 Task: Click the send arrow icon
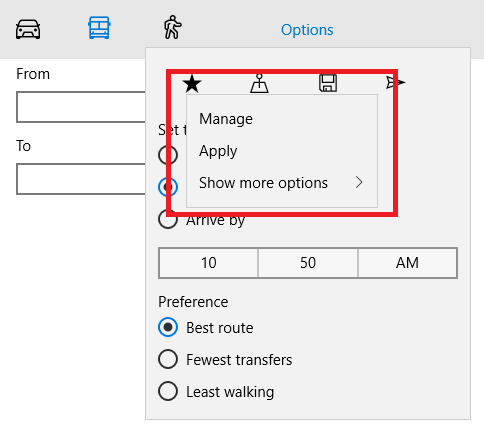tap(395, 82)
